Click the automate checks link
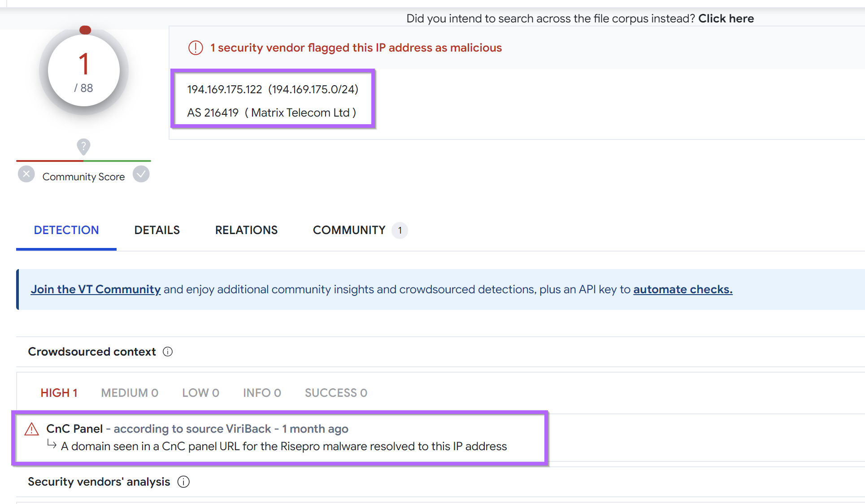Screen dimensions: 865x504 point(682,290)
